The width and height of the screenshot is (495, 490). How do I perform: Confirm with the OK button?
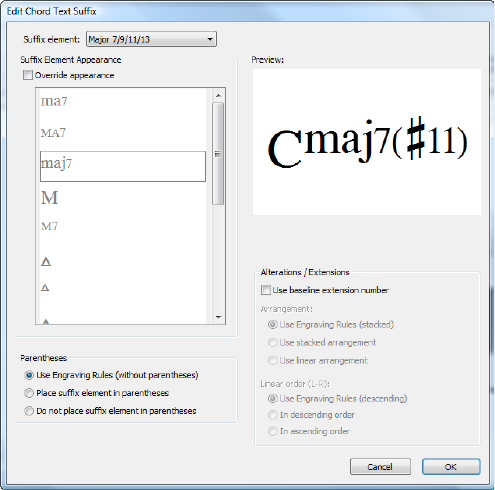coord(451,467)
